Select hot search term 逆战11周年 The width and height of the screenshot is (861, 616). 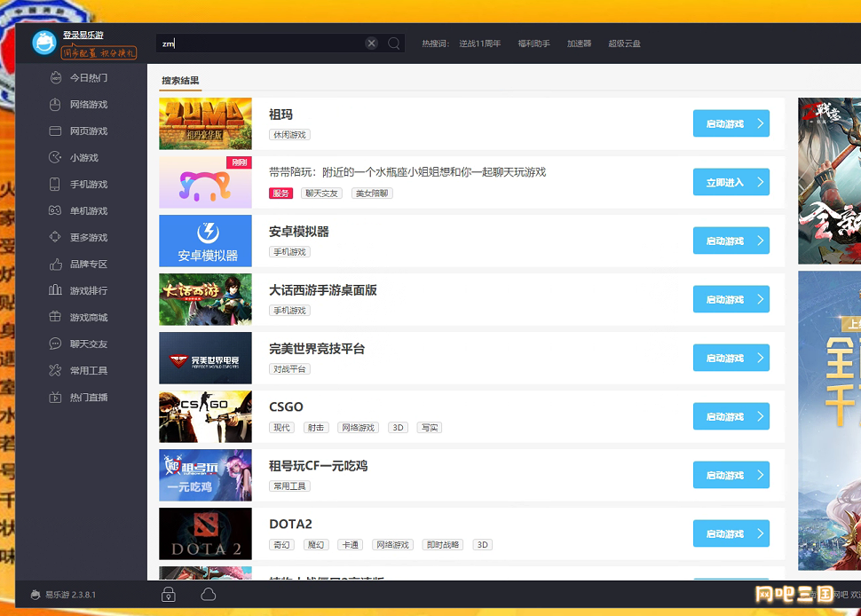480,43
